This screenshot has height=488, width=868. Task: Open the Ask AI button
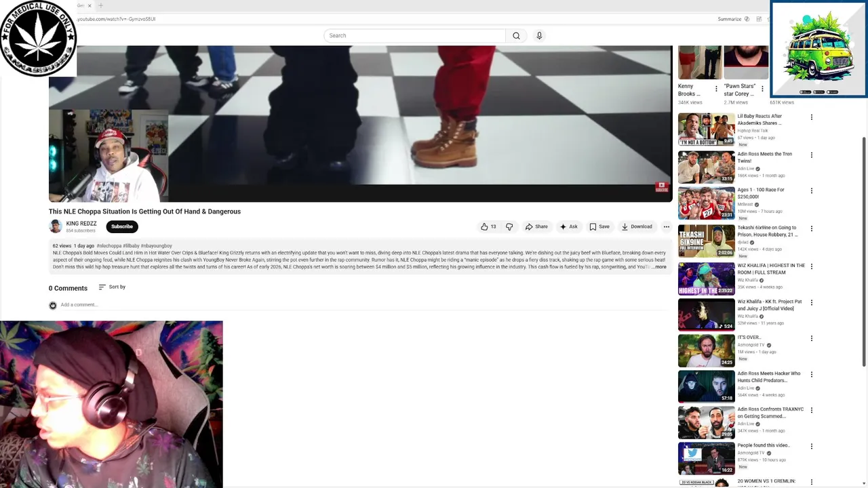(x=568, y=226)
